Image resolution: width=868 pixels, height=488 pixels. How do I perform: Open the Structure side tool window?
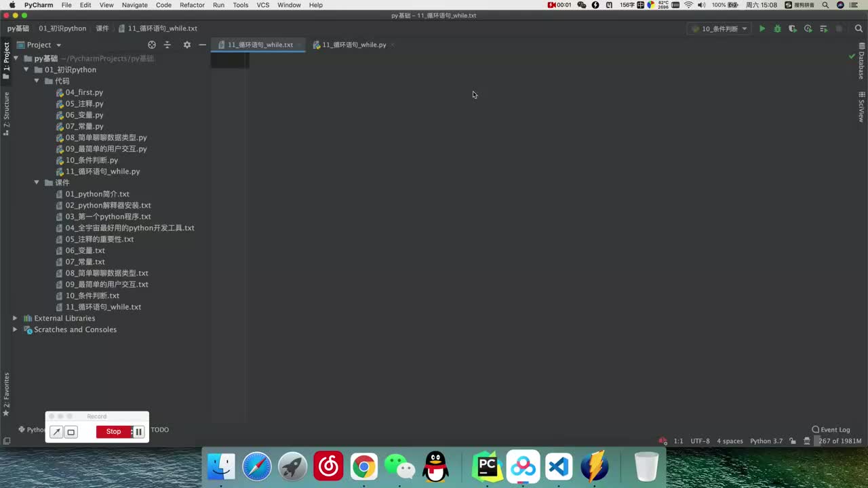point(6,114)
